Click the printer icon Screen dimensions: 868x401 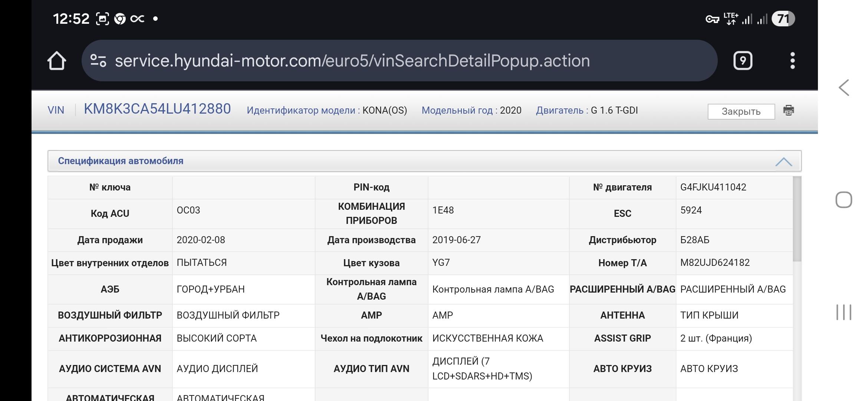789,111
